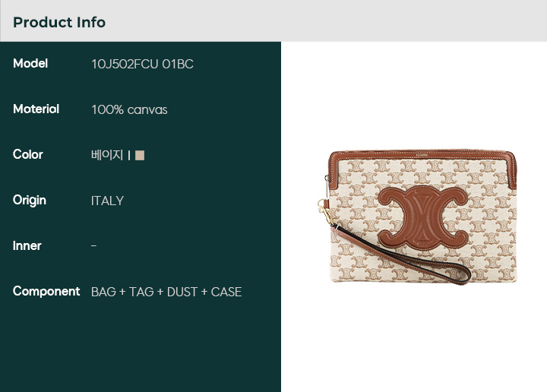Select BAG + TAG + DUST + CASE text
Viewport: 547px width, 392px height.
166,292
